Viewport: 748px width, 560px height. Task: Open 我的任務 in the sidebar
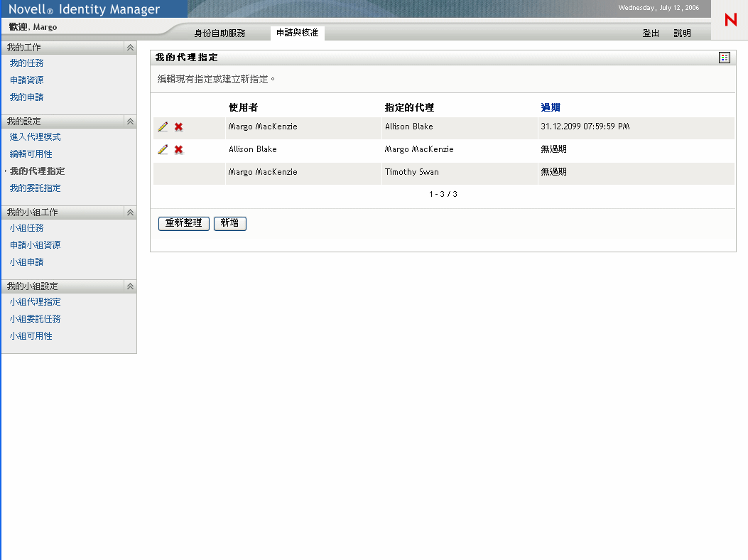(x=27, y=63)
